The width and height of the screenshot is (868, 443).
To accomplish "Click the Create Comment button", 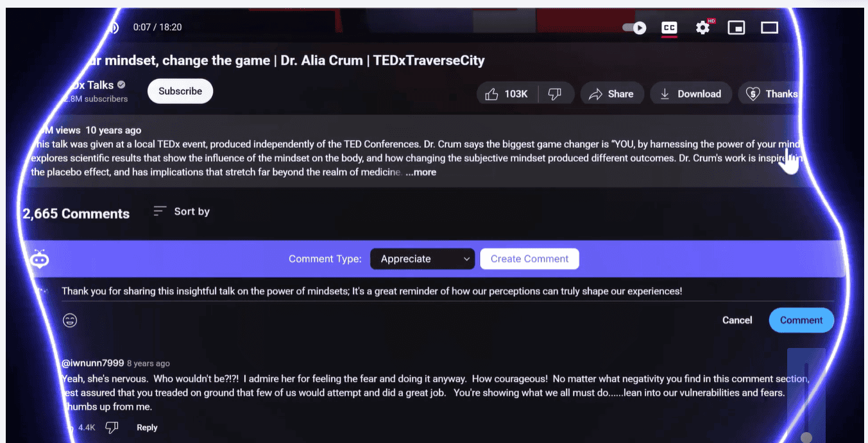I will point(529,259).
